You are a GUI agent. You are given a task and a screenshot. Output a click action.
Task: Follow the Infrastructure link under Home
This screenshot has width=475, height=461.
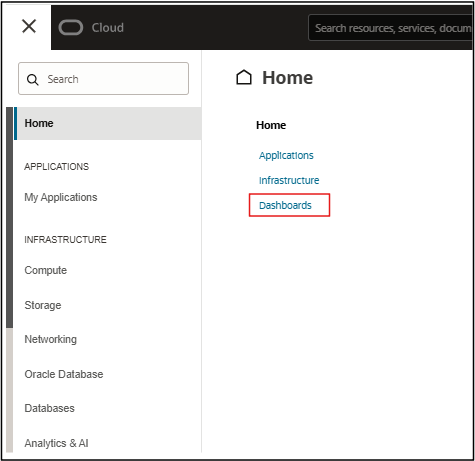289,180
